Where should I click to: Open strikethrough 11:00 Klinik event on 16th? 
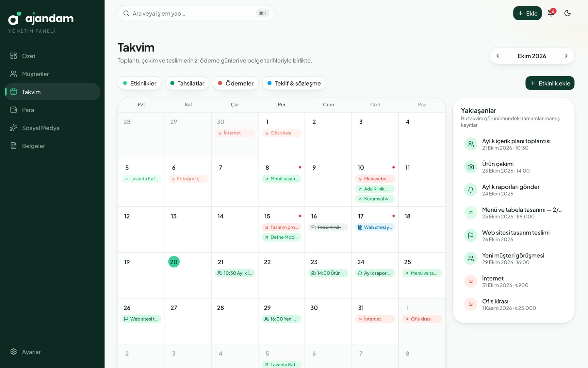tap(328, 227)
